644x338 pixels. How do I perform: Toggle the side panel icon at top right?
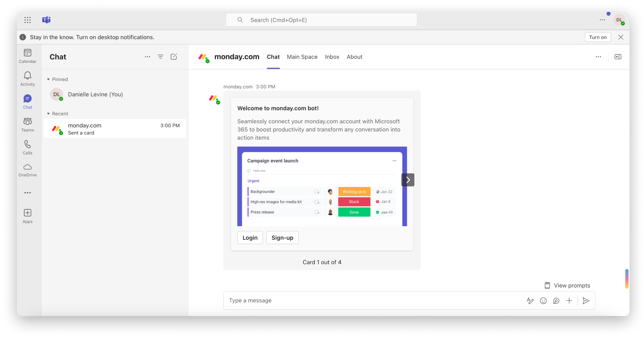coord(618,57)
